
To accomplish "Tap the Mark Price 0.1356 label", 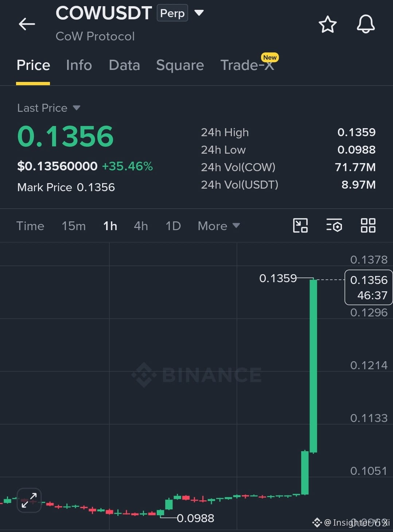I will [x=66, y=187].
